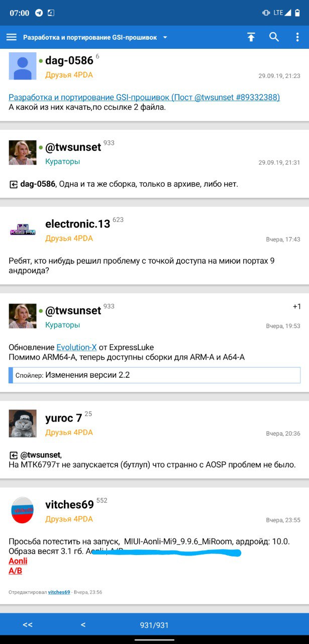The width and height of the screenshot is (309, 644).
Task: Tap the Telegram notification icon in the status bar
Action: pos(39,13)
